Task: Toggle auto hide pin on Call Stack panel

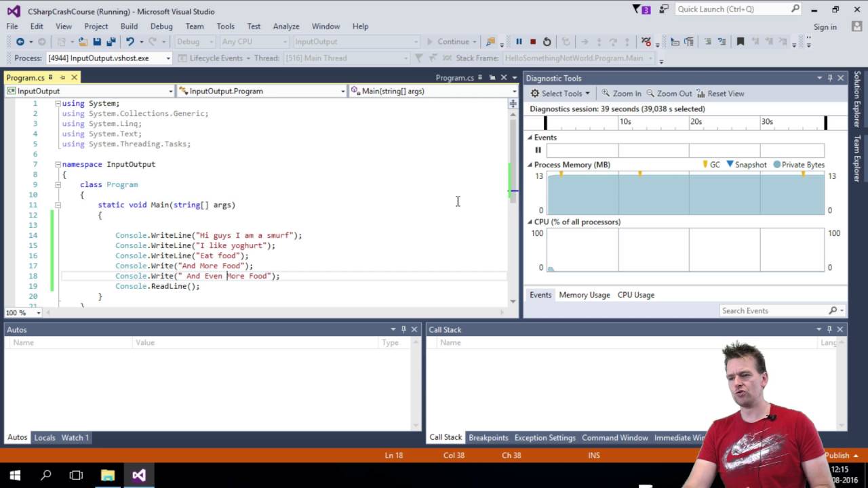Action: 829,329
